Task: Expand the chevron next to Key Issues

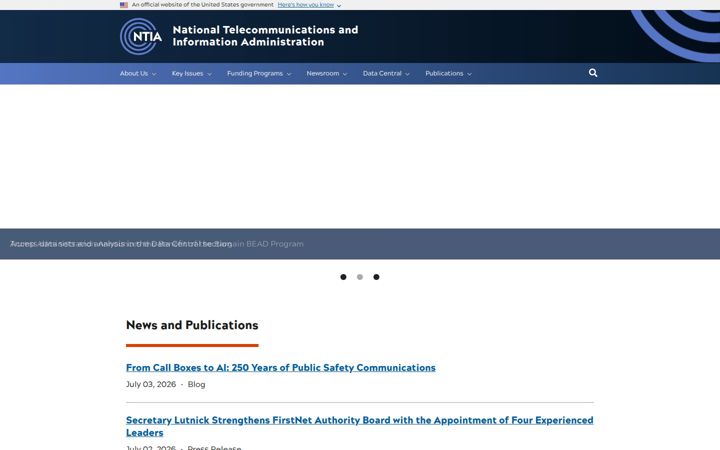Action: coord(209,74)
